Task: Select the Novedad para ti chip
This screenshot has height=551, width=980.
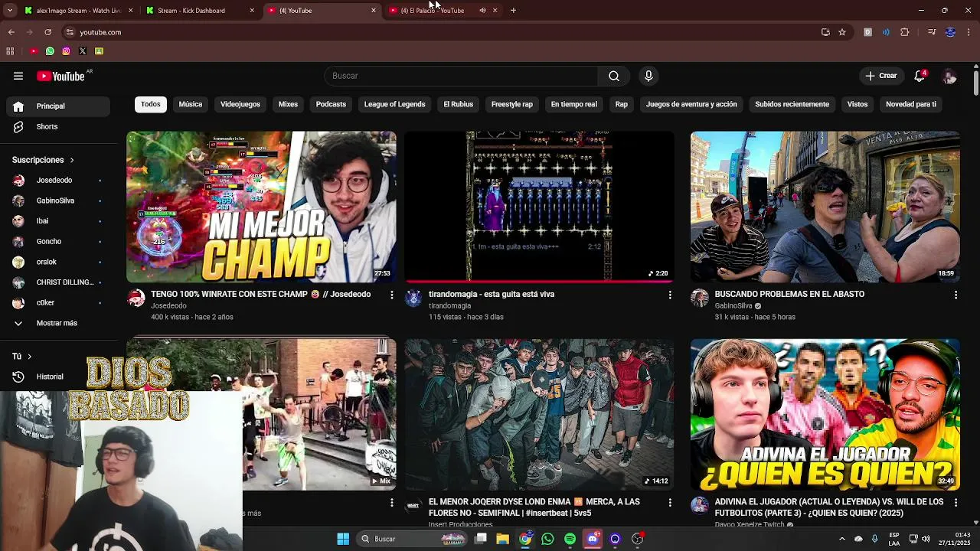Action: [911, 104]
